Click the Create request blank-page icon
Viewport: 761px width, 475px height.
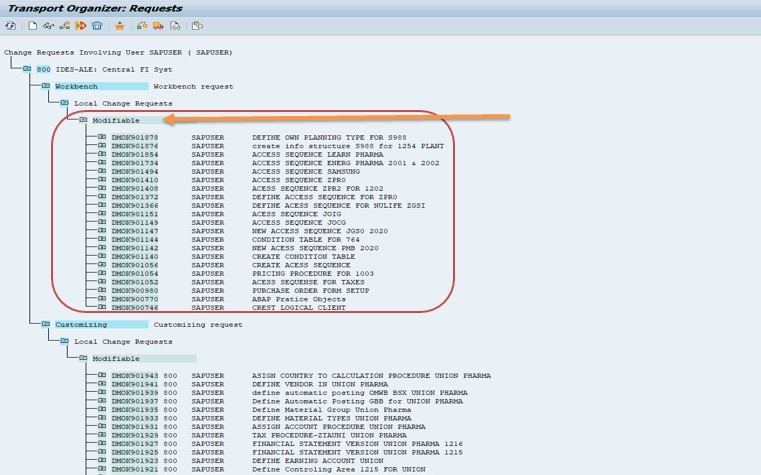tap(33, 26)
